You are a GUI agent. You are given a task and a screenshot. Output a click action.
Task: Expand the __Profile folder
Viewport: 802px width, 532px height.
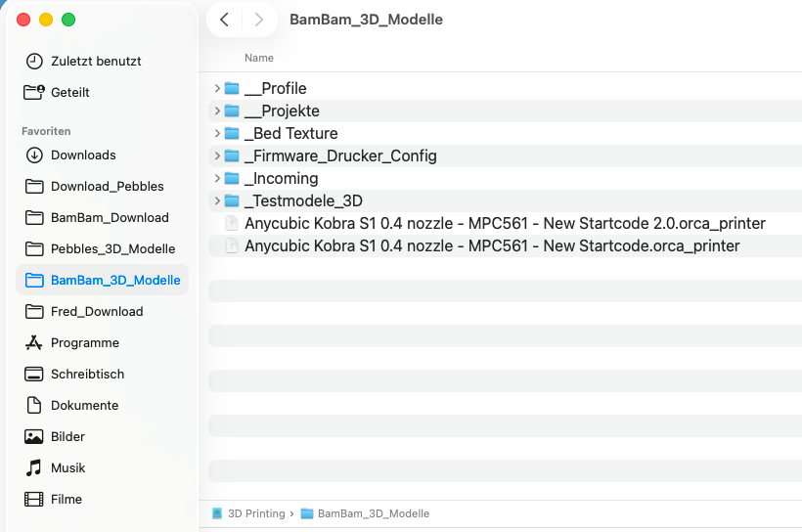point(217,89)
